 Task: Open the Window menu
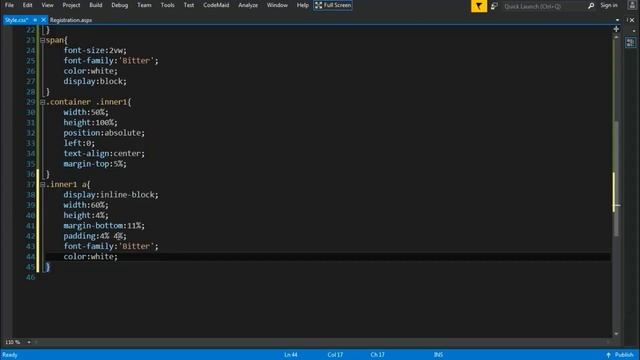pos(277,5)
